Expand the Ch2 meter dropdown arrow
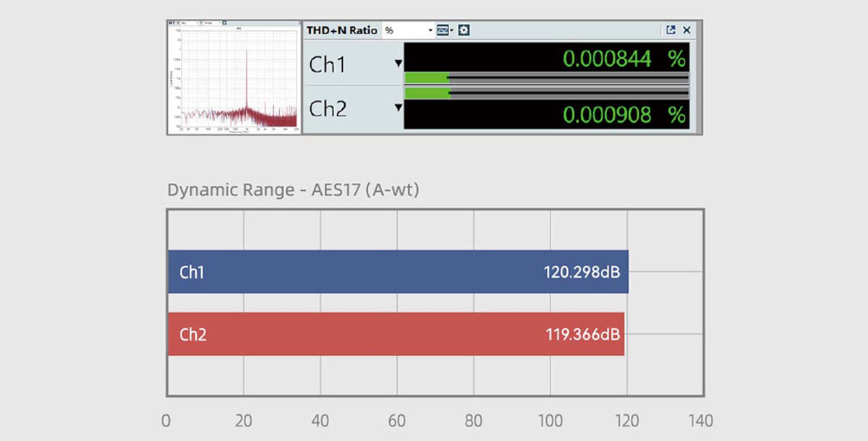This screenshot has height=441, width=868. click(x=398, y=108)
